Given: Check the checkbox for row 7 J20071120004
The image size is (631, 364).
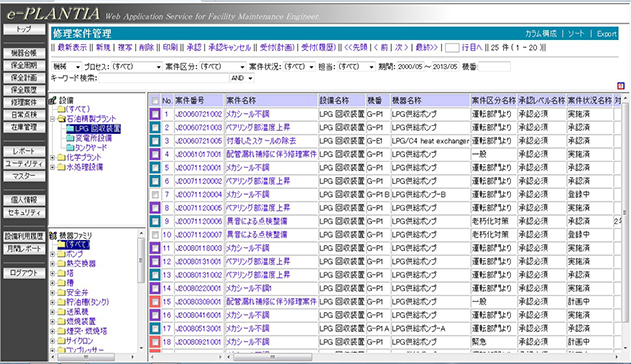Looking at the screenshot, I should click(x=155, y=195).
